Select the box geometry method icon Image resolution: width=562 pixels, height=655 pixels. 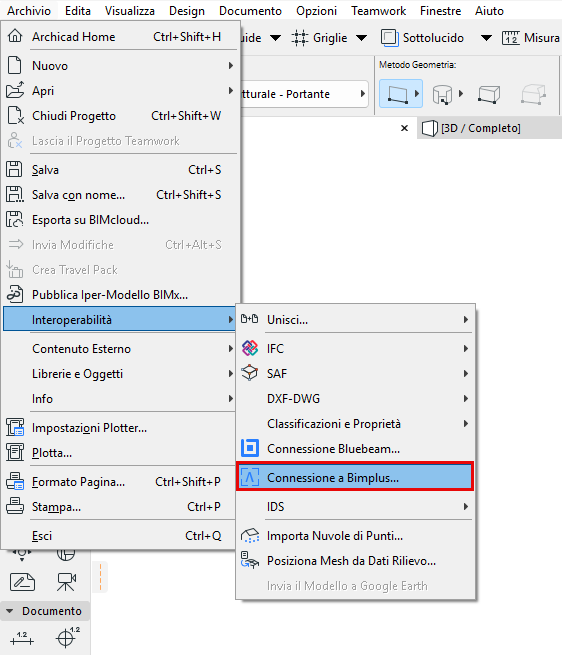[x=488, y=94]
